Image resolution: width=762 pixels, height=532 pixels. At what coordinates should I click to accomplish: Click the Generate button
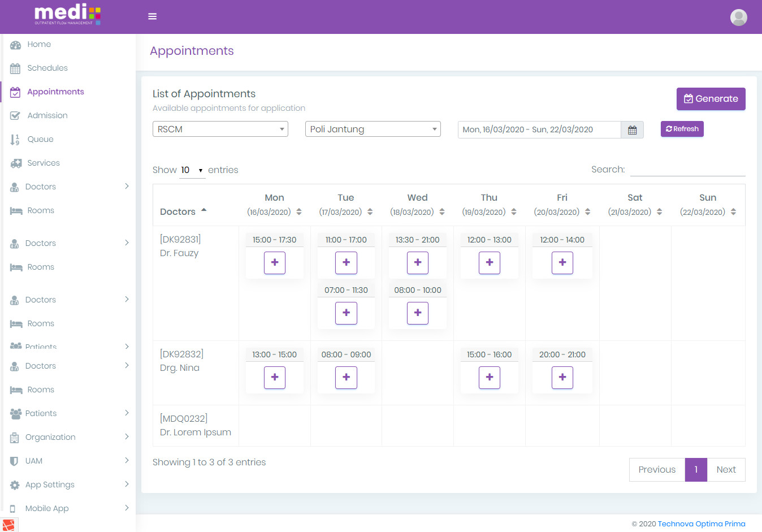(711, 99)
